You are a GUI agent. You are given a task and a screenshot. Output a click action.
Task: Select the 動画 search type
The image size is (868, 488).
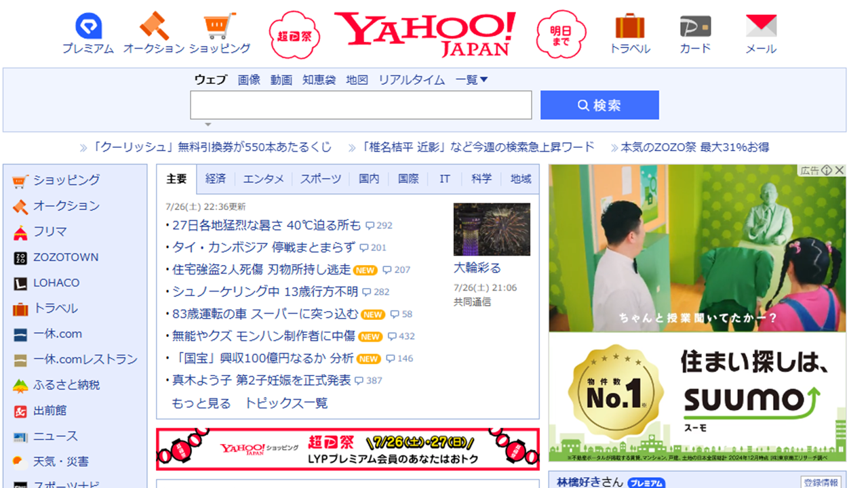pos(281,80)
